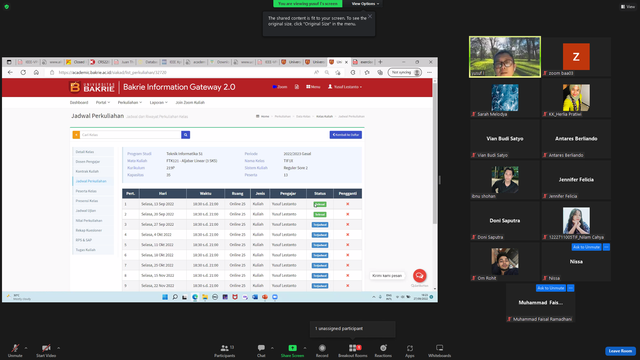Click the Terjadwal status for 27 Sep 2022
This screenshot has height=360, width=640.
[x=320, y=224]
